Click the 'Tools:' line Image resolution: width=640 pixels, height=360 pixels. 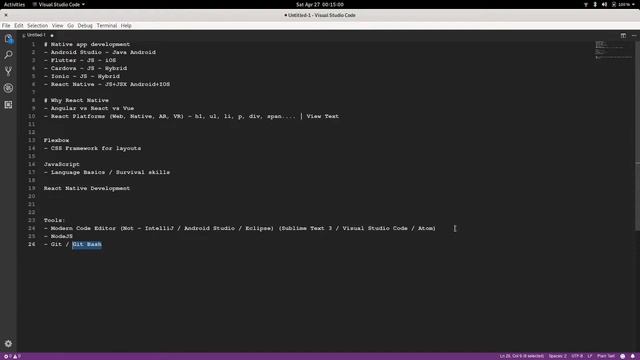point(54,220)
